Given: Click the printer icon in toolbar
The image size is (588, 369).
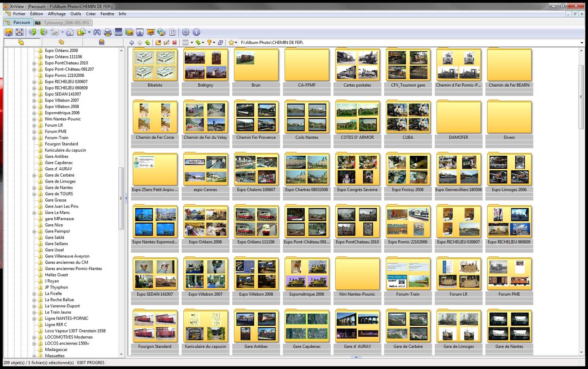Looking at the screenshot, I should coord(108,32).
